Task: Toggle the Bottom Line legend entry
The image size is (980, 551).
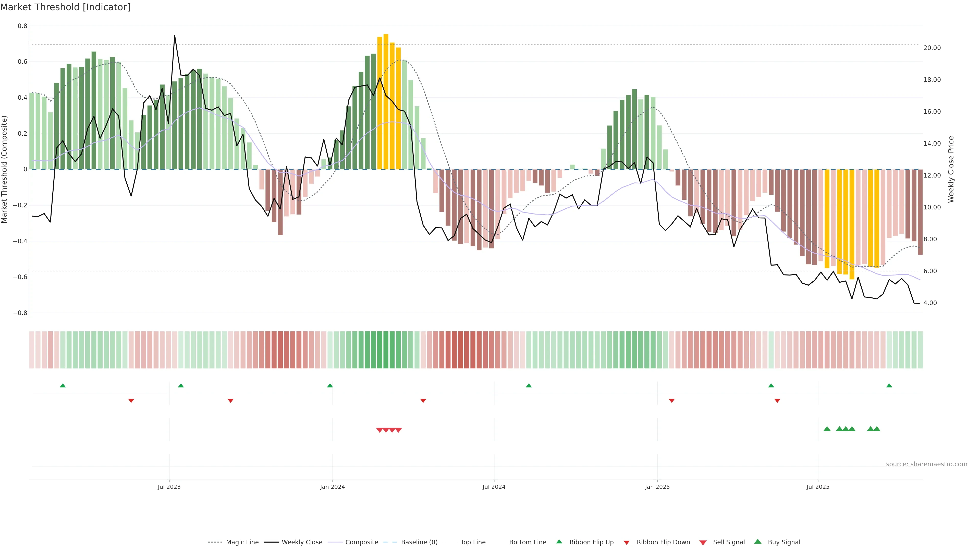Action: coord(527,542)
